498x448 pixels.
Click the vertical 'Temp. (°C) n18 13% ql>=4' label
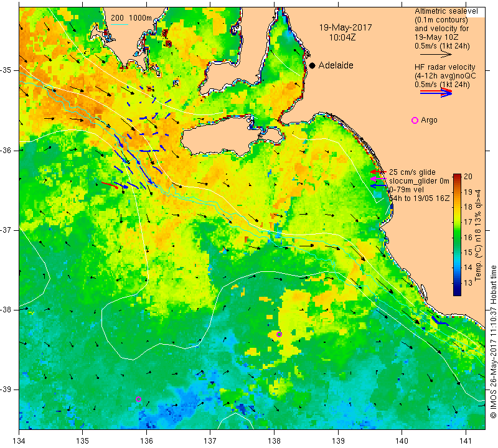478,235
